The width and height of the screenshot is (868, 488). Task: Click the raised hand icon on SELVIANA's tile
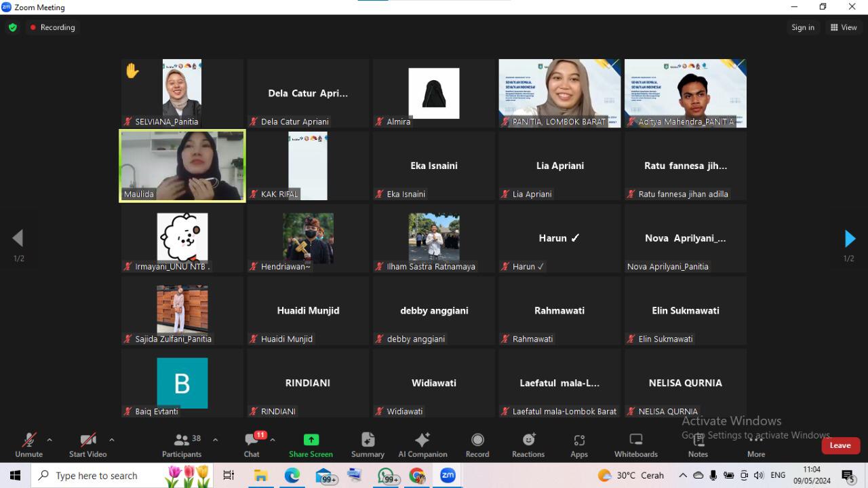coord(132,70)
